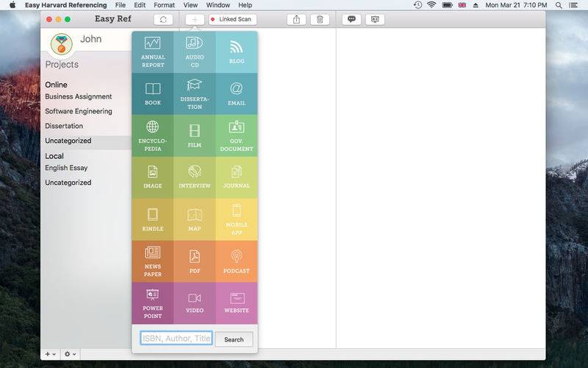Open the Window menu
Image resolution: width=588 pixels, height=368 pixels.
pyautogui.click(x=218, y=5)
